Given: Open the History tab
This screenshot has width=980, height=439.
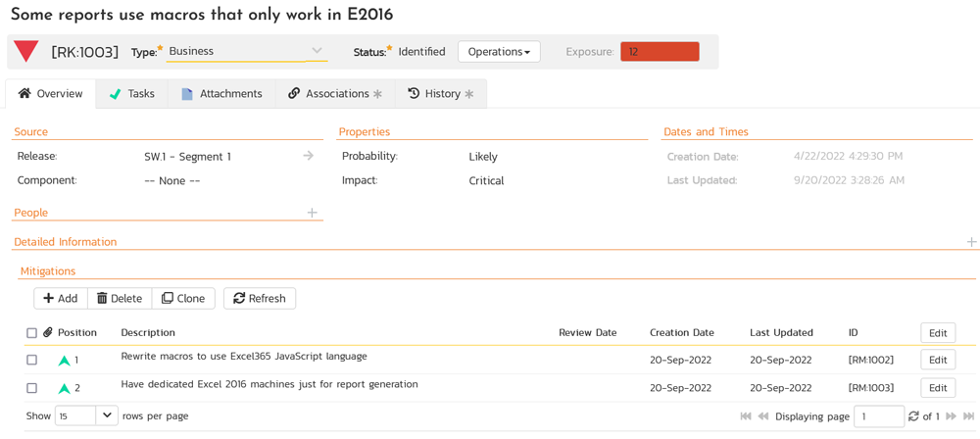Looking at the screenshot, I should point(441,94).
